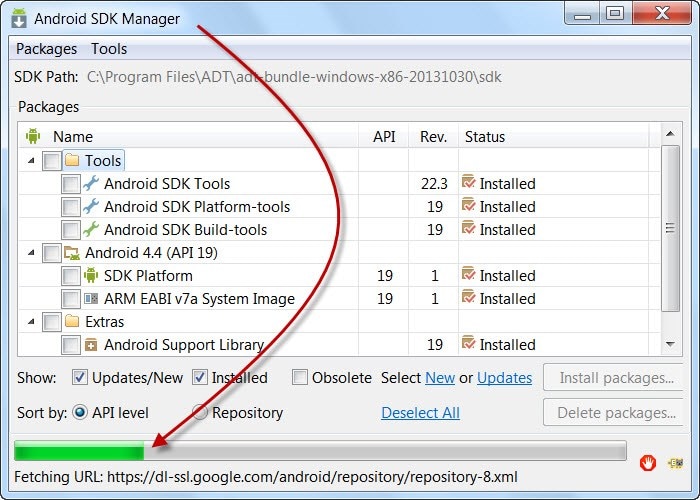This screenshot has height=500, width=700.
Task: Select the Android Support Library row name
Action: [x=184, y=345]
